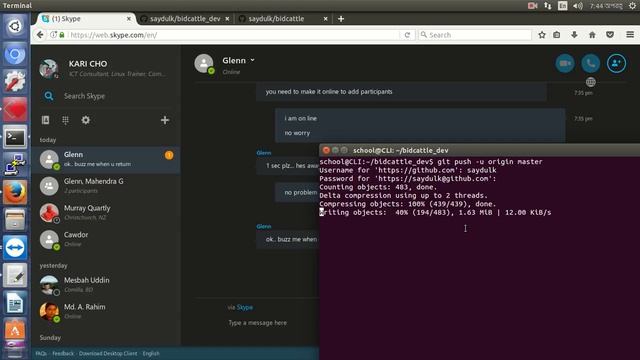640x360 pixels.
Task: Open Ubuntu Dash from launcher
Action: click(x=15, y=27)
